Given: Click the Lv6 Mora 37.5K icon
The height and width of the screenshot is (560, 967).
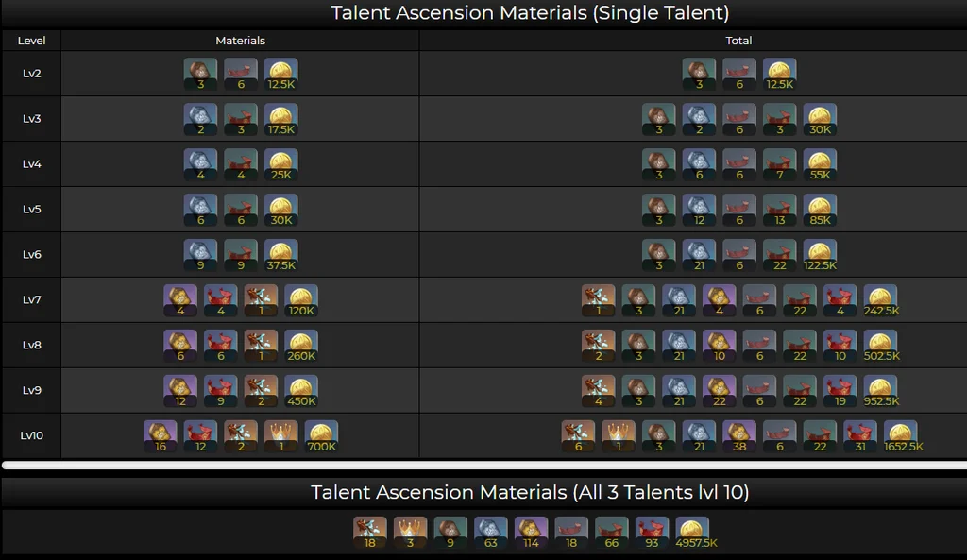Looking at the screenshot, I should coord(281,255).
